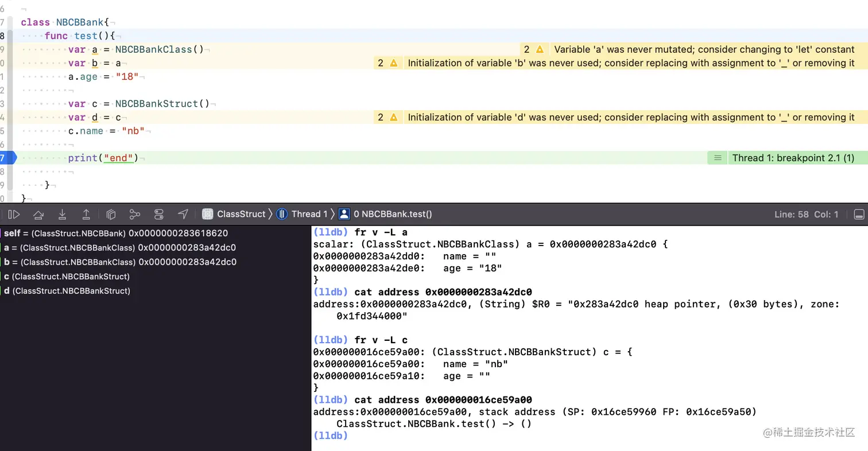Click the warning icon on the 'var d' line

coord(393,117)
